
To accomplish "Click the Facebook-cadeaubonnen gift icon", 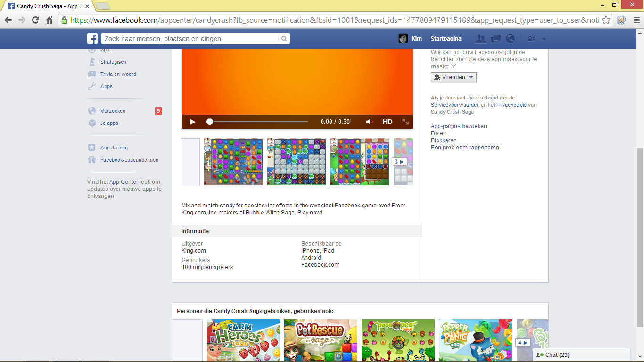I will pyautogui.click(x=92, y=160).
